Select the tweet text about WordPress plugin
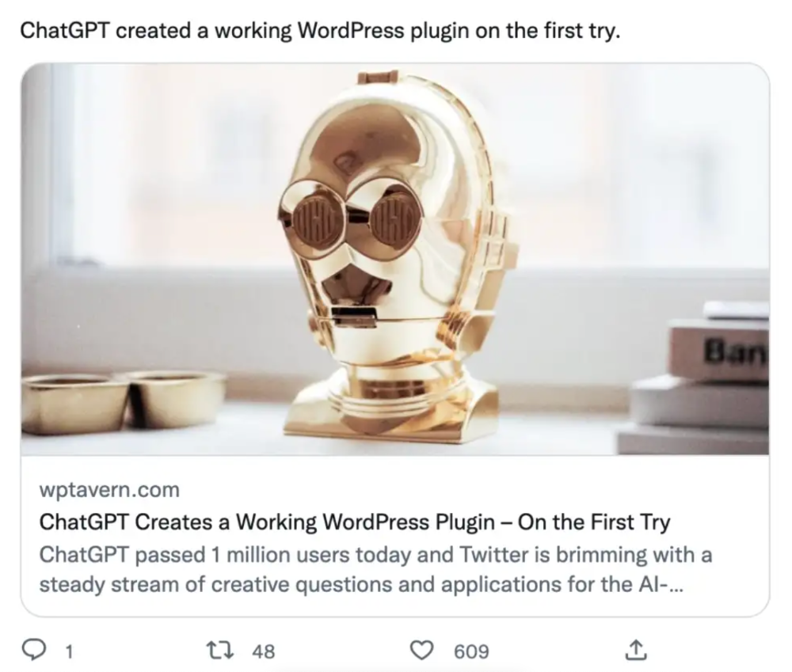The height and width of the screenshot is (672, 792). [320, 31]
